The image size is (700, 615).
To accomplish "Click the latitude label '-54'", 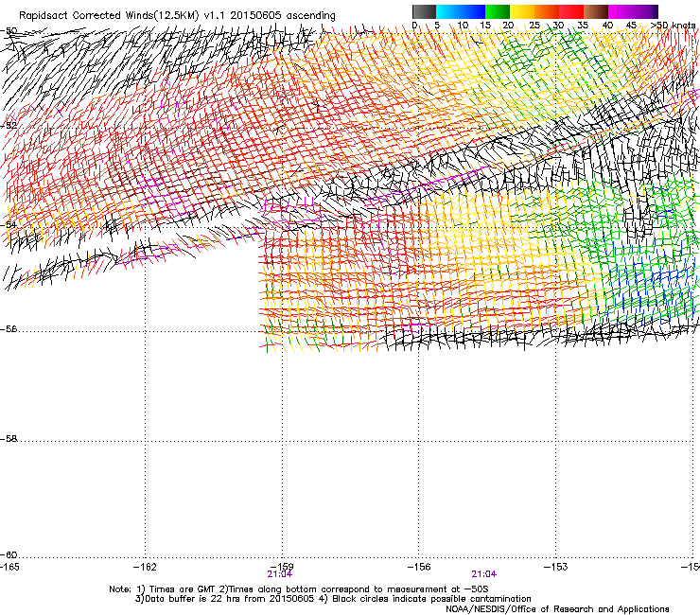I will point(9,224).
